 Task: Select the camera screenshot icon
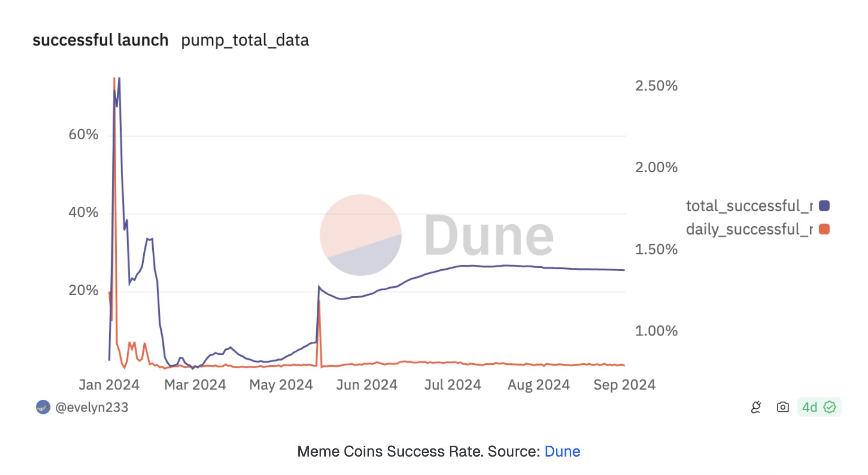783,407
